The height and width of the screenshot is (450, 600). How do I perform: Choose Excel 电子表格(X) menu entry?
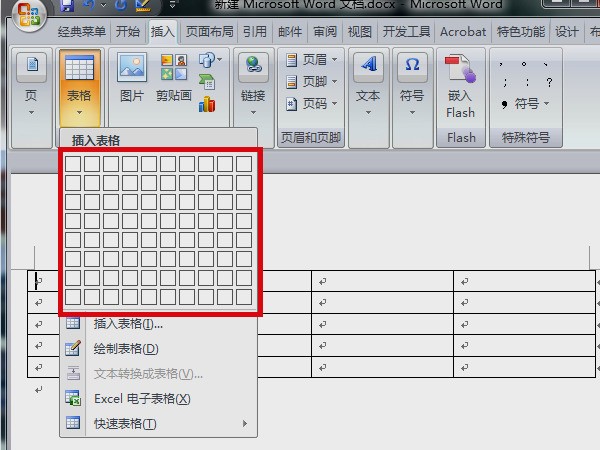[x=158, y=399]
